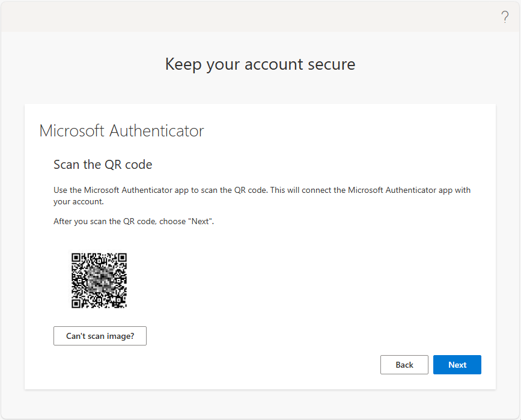Click the word "Authenticator" in the card heading
Screen dimensions: 521x420
(x=156, y=130)
